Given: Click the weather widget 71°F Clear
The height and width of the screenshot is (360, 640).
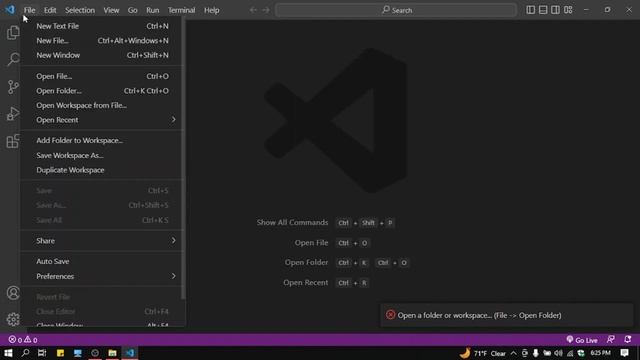Looking at the screenshot, I should coord(482,353).
